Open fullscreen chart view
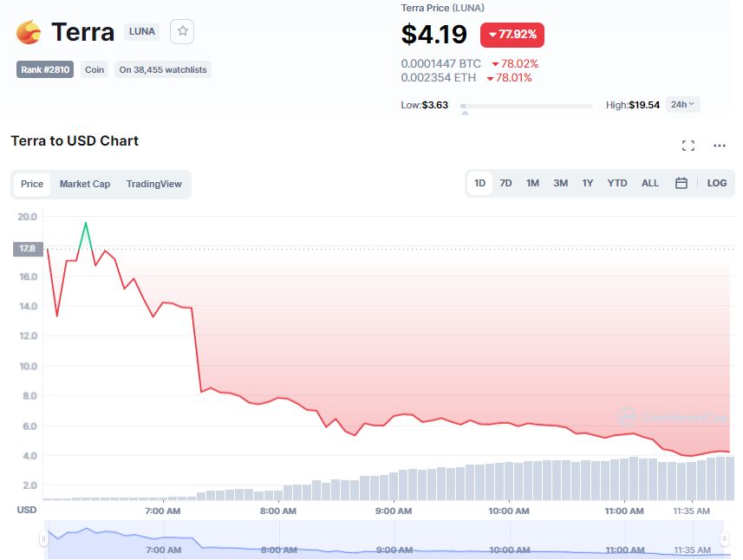Viewport: 743px width, 560px height. click(688, 146)
